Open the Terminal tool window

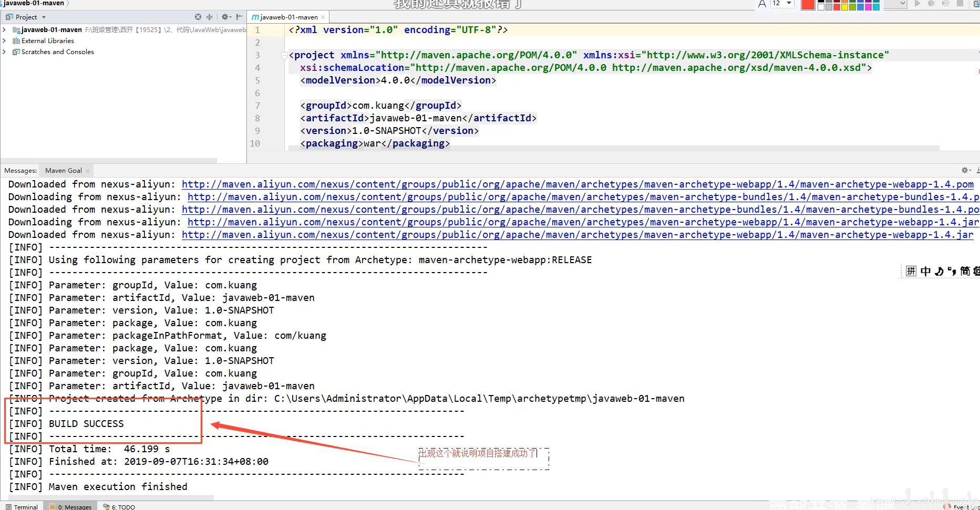(22, 507)
